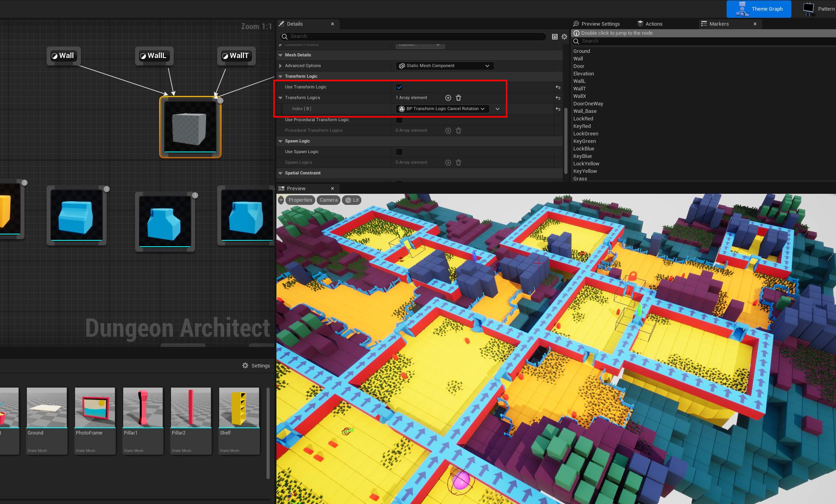Expand Index [0] element options chevron
Screen dimensions: 836x504
coord(498,109)
